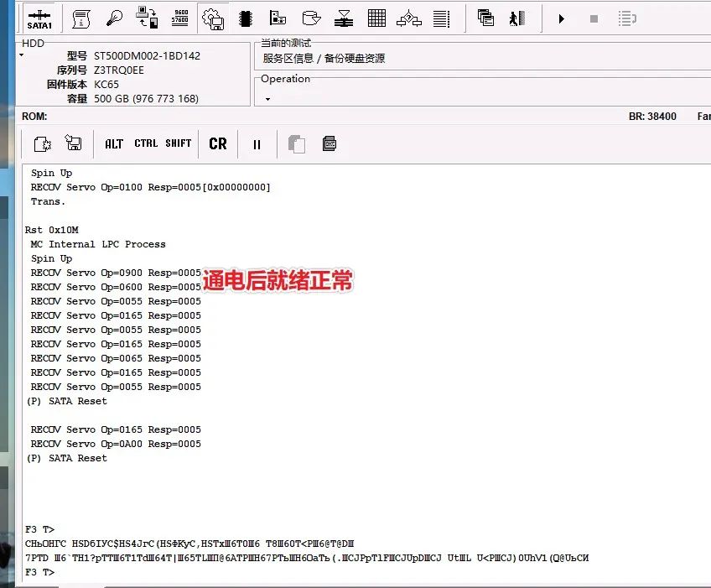Screen dimensions: 711x588
Task: Click the stop button in the top toolbar
Action: click(594, 18)
